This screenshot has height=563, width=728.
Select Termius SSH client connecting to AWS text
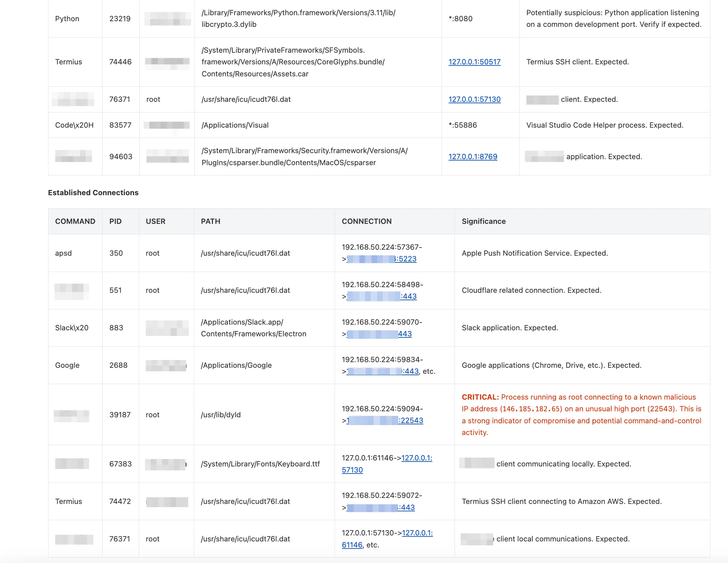pos(562,501)
